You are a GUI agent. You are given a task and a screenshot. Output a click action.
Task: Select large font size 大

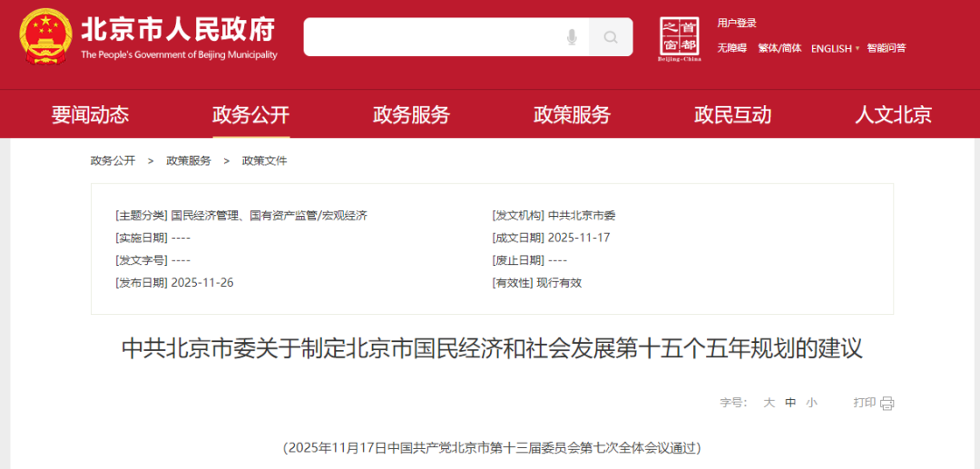coord(769,403)
